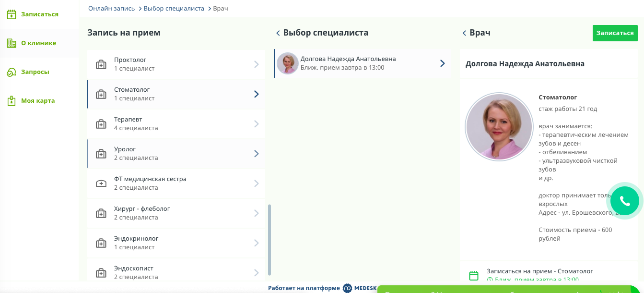
Task: Click Долгова's small avatar thumbnail in list
Action: 288,63
